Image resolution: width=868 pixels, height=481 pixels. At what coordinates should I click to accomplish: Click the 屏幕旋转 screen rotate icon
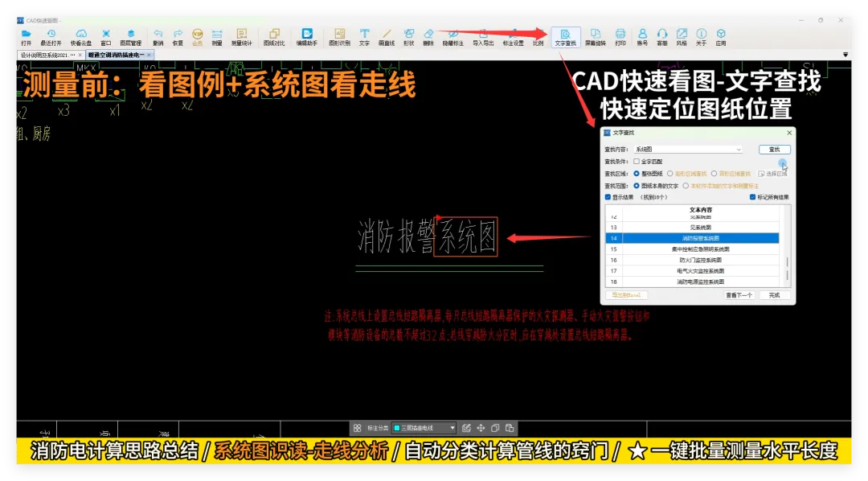[595, 37]
